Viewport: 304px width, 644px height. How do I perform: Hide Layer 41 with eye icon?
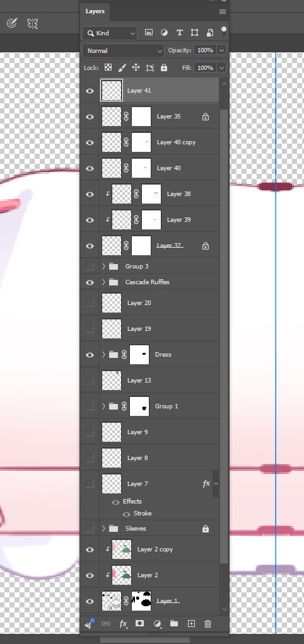pos(90,91)
